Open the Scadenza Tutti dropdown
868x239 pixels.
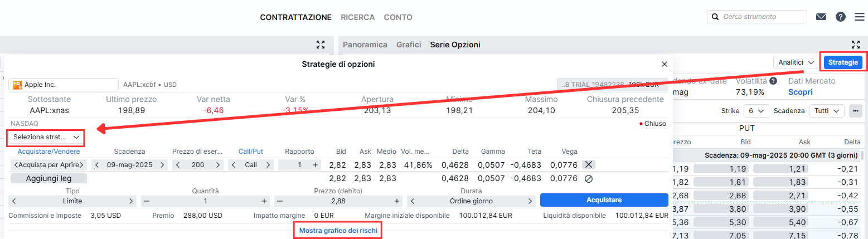[x=827, y=111]
